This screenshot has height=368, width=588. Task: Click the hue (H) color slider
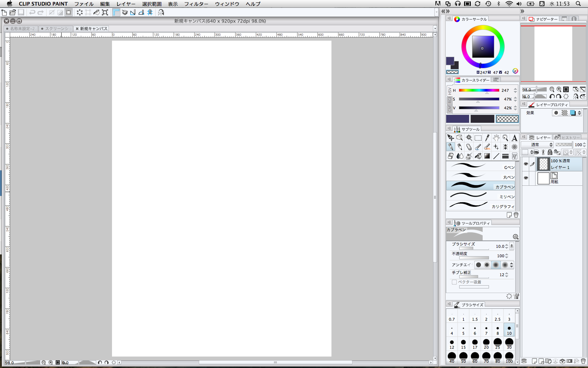pos(479,90)
